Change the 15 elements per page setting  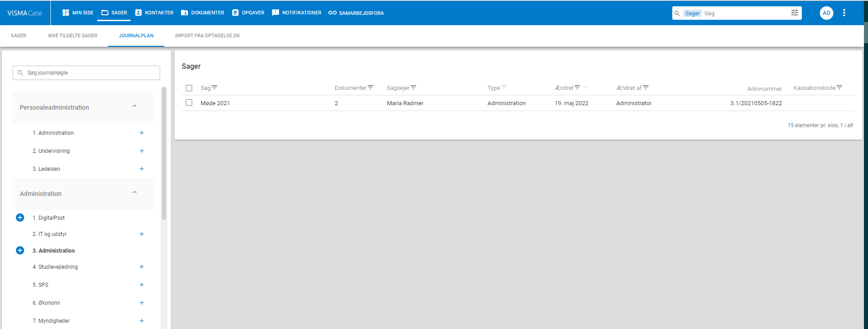coord(791,125)
